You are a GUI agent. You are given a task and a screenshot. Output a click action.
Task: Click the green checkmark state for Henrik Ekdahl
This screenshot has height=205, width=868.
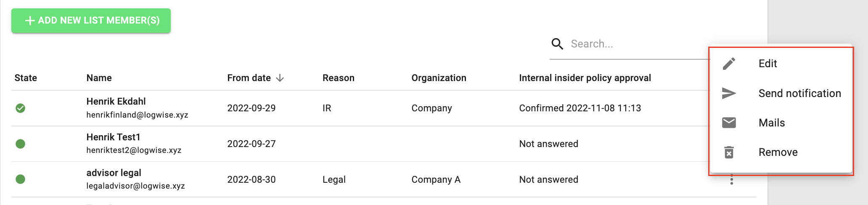[x=20, y=108]
